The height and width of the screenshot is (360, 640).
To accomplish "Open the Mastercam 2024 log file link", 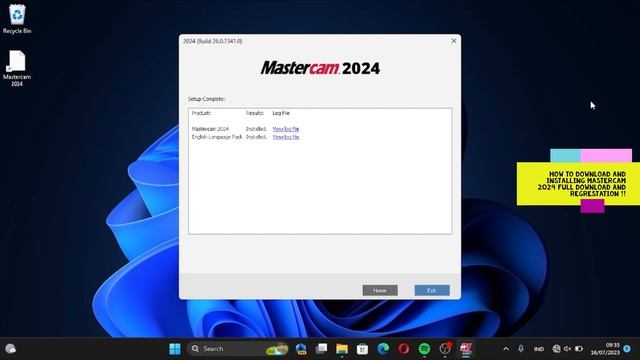I will (x=286, y=129).
